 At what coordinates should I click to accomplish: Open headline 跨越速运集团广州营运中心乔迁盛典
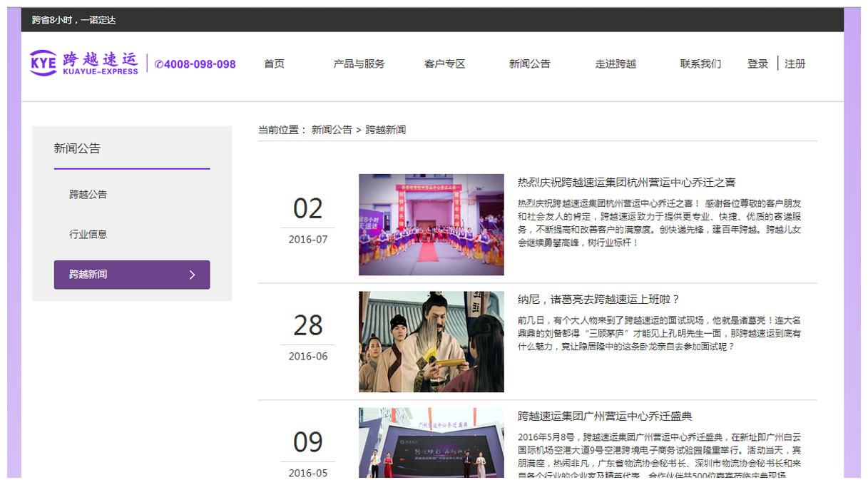pyautogui.click(x=604, y=416)
